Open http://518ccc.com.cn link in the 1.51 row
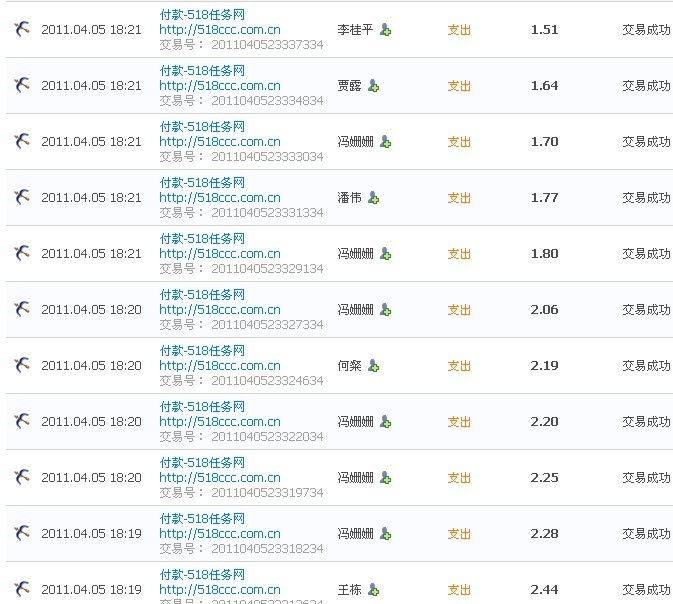Viewport: 673px width, 604px height. tap(220, 30)
